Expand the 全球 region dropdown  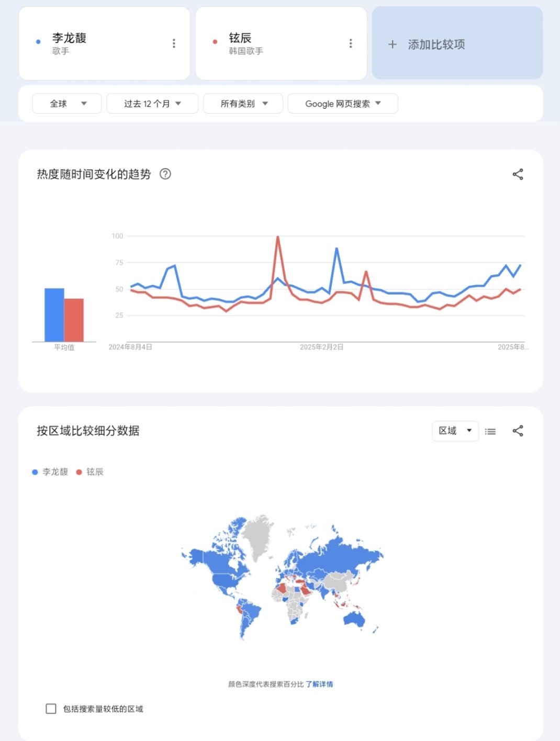pos(67,104)
